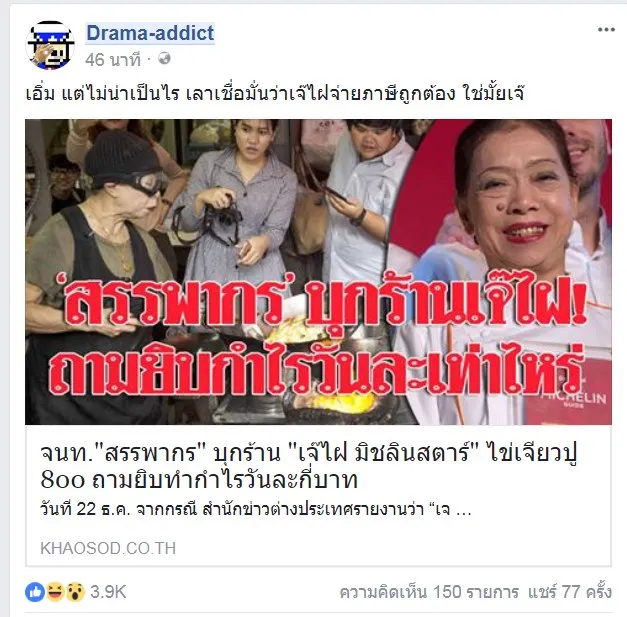Viewport: 627px width, 617px height.
Task: Open the Drama-addict profile picture
Action: 50,45
